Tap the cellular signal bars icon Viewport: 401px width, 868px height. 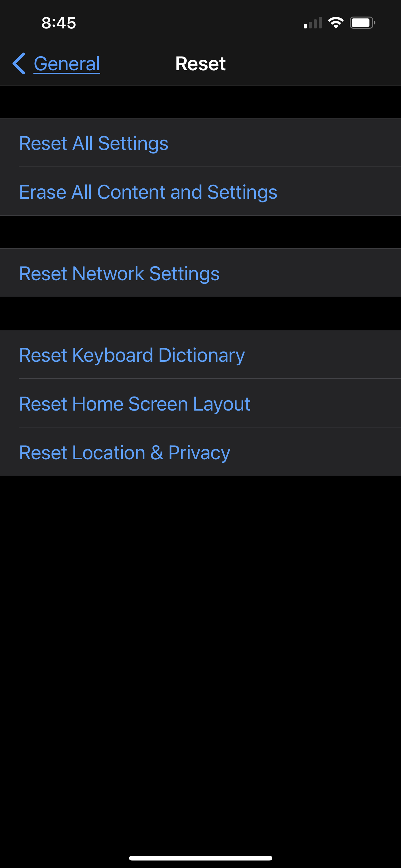(x=313, y=23)
